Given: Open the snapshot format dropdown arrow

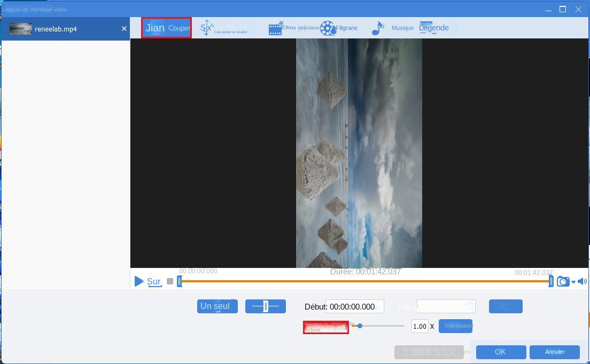Looking at the screenshot, I should pos(572,282).
